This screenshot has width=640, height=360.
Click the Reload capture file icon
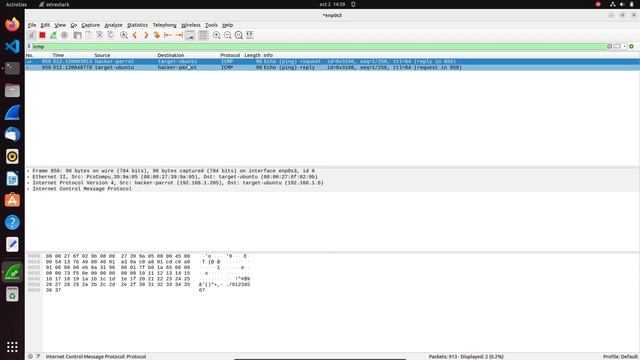(111, 35)
